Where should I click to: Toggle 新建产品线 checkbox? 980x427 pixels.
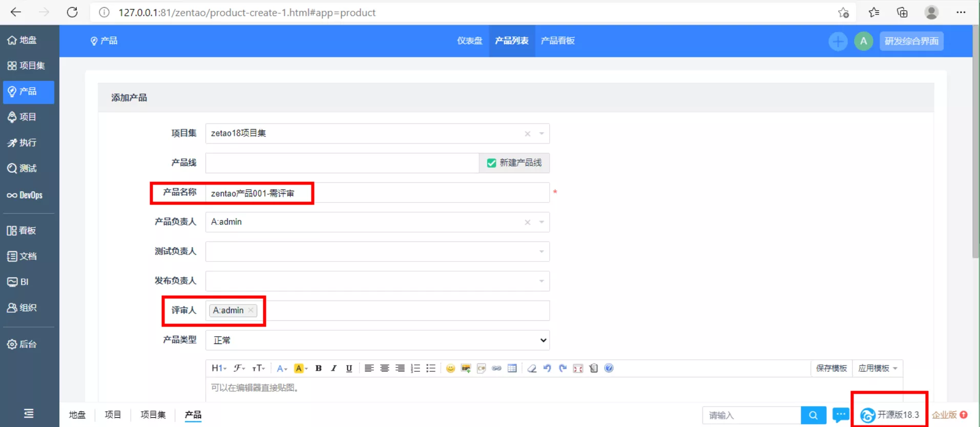pos(491,163)
